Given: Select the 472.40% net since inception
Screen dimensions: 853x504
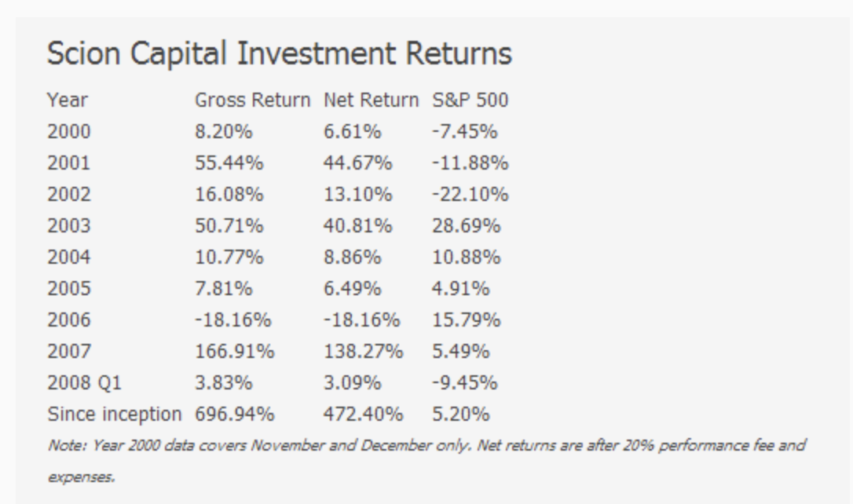Looking at the screenshot, I should pos(363,415).
